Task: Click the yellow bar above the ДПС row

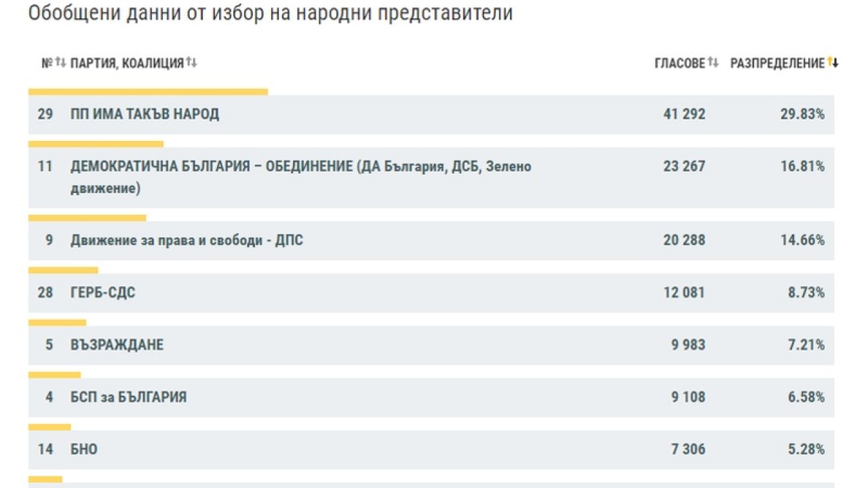Action: (x=87, y=218)
